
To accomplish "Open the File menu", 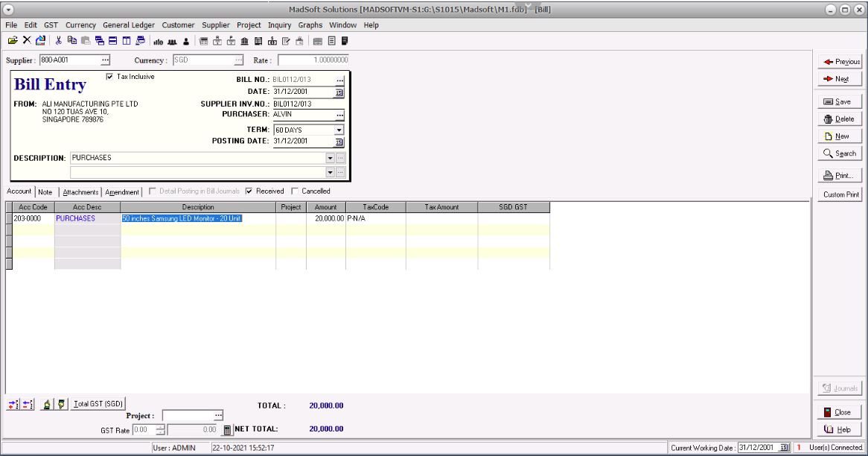I will pyautogui.click(x=11, y=25).
